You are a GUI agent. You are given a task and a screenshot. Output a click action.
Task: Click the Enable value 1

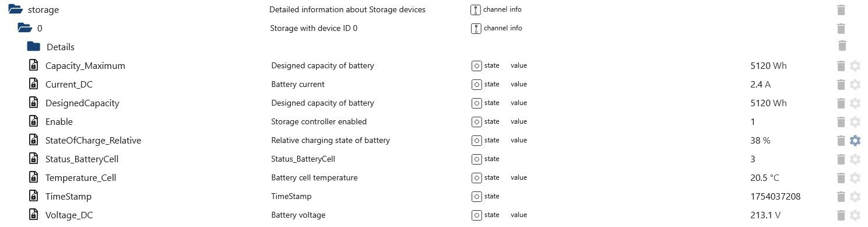tap(753, 122)
